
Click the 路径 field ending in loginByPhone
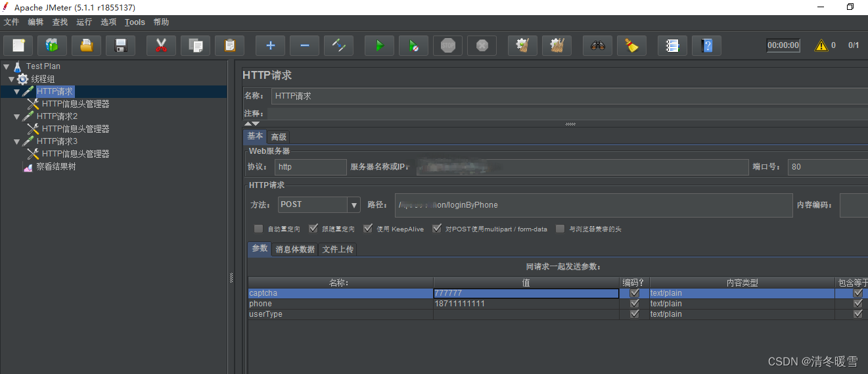594,205
